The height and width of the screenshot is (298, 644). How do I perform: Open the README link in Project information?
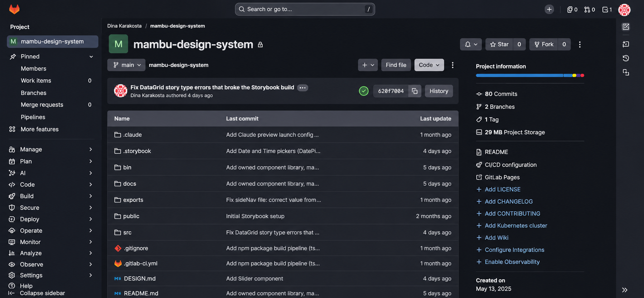pyautogui.click(x=496, y=152)
